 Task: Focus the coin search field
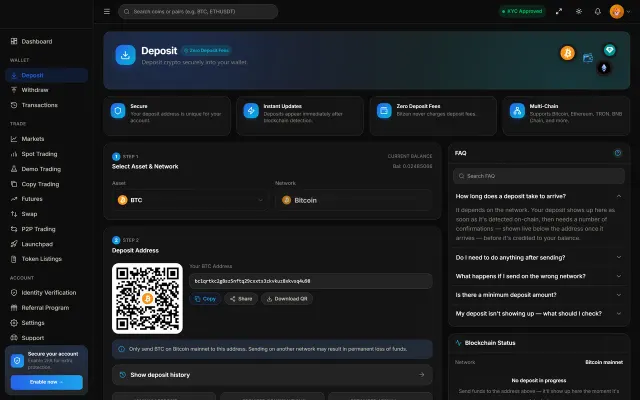point(198,11)
